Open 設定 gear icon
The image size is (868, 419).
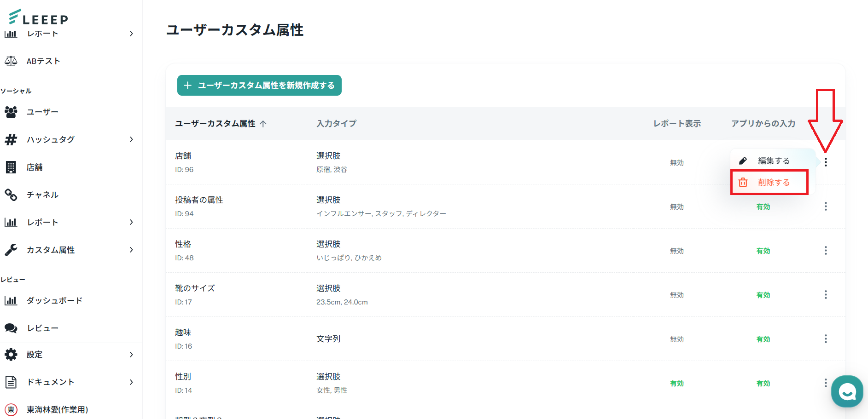click(x=11, y=355)
